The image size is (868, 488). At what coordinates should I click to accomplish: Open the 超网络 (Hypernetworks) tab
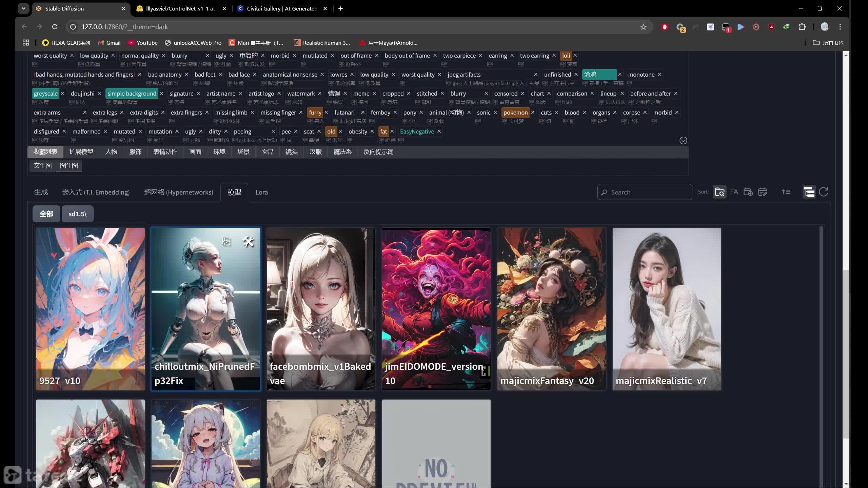(x=179, y=192)
